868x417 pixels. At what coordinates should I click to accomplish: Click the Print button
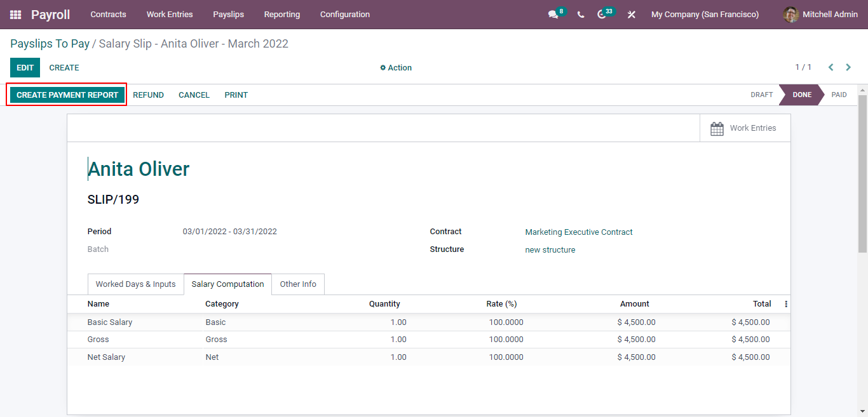click(x=236, y=95)
